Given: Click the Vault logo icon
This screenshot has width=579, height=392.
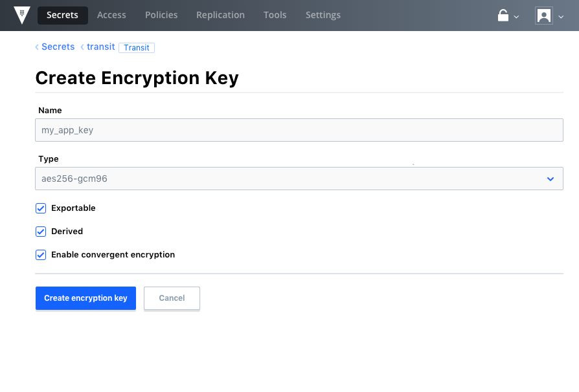Looking at the screenshot, I should (22, 15).
